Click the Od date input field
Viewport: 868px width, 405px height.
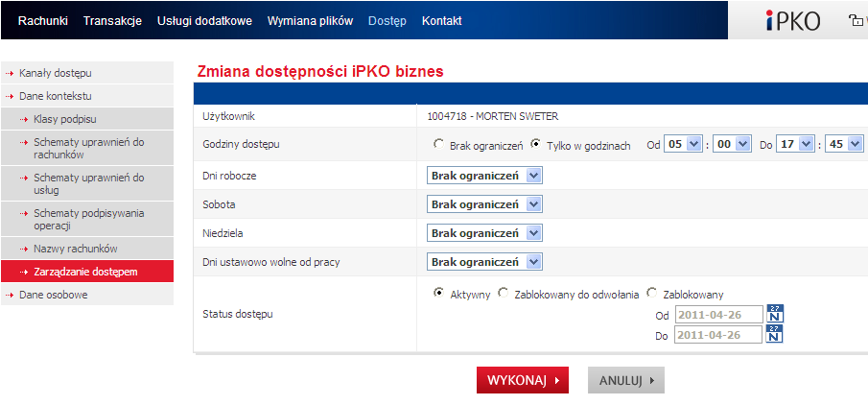(x=718, y=315)
